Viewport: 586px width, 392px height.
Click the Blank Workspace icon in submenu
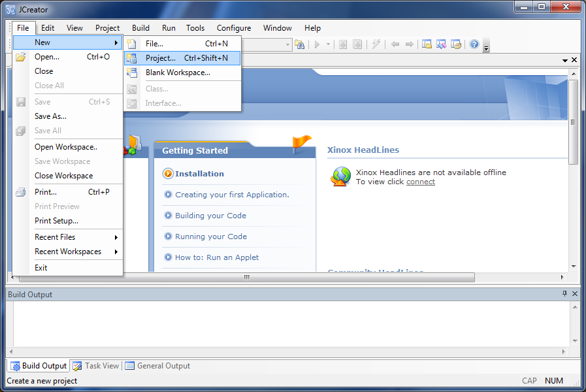tap(131, 73)
